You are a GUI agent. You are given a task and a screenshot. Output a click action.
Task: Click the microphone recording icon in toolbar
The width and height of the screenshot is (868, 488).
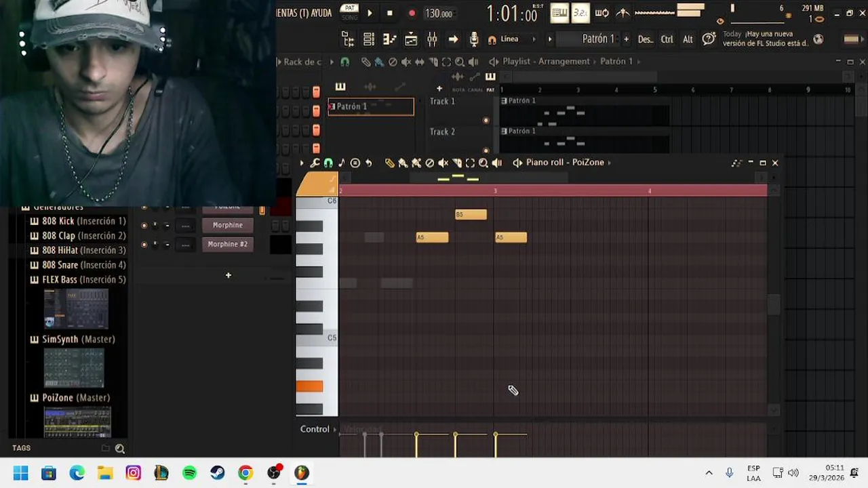coord(474,39)
